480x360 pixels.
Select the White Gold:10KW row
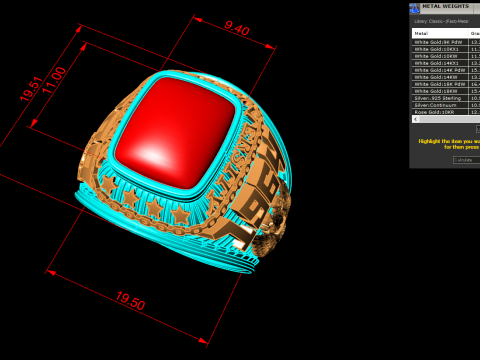point(446,56)
